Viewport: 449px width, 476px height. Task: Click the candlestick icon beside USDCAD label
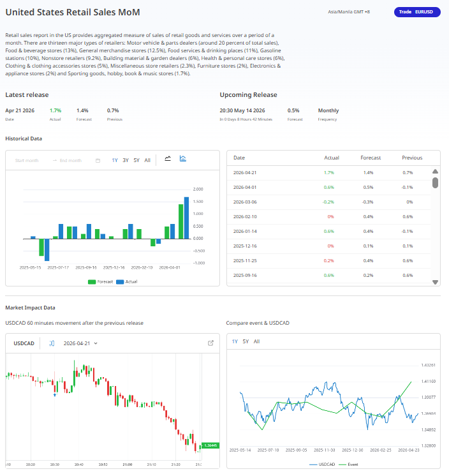52,343
